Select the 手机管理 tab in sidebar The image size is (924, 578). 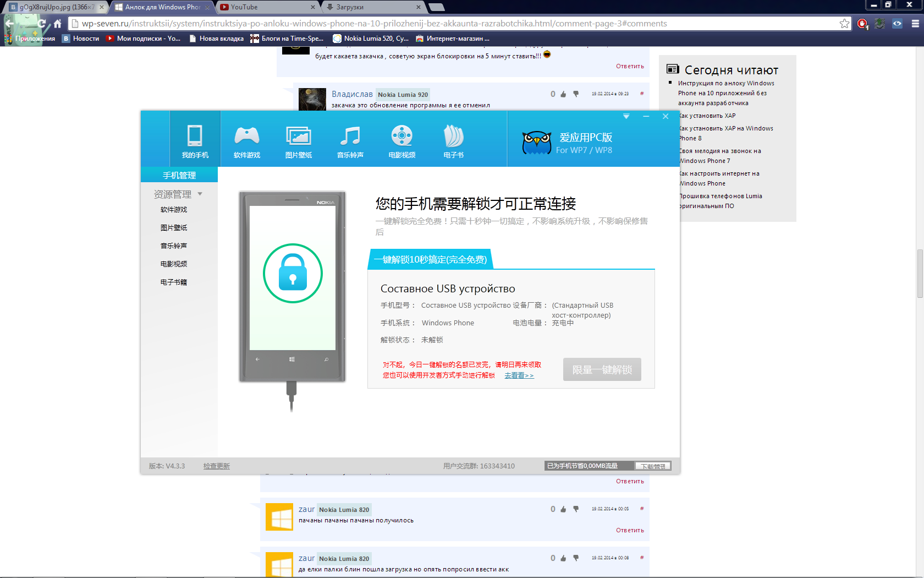pos(179,175)
